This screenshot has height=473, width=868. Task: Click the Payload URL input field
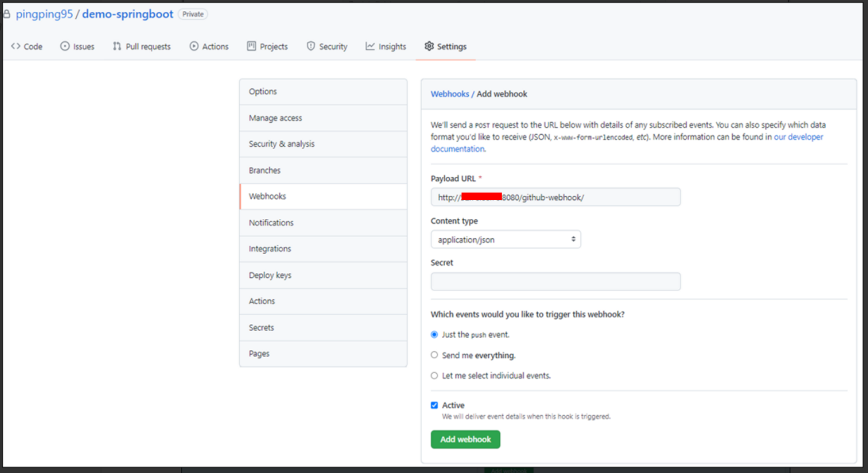[555, 197]
